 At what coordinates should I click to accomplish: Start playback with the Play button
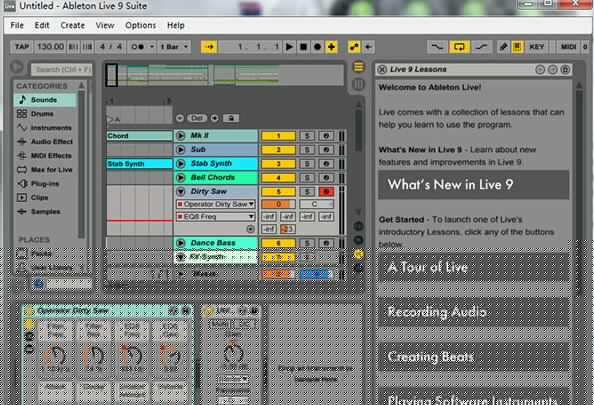(x=289, y=47)
